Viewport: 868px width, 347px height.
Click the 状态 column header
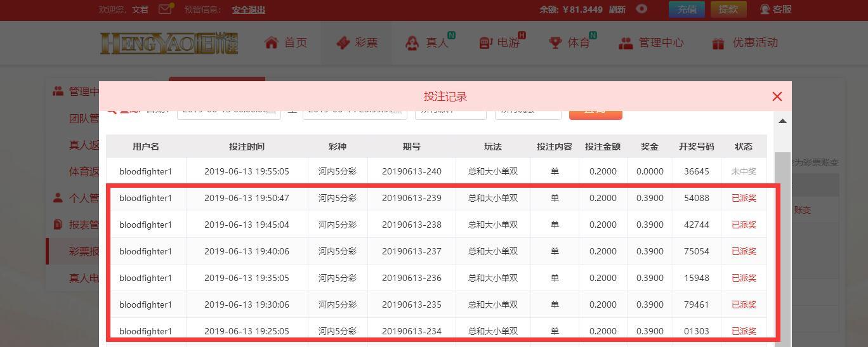pyautogui.click(x=744, y=147)
